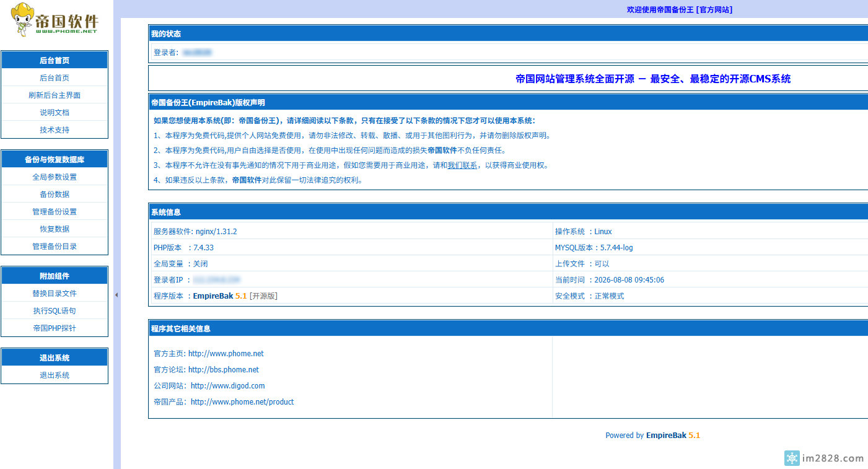Image resolution: width=868 pixels, height=469 pixels.
Task: Go to 技术支持 in the sidebar
Action: [55, 130]
